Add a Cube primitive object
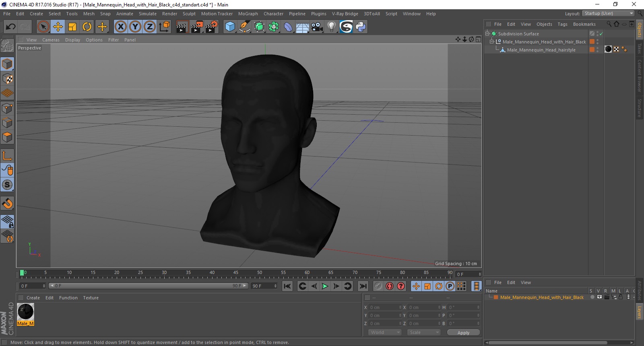Viewport: 644px width, 346px height. tap(230, 27)
